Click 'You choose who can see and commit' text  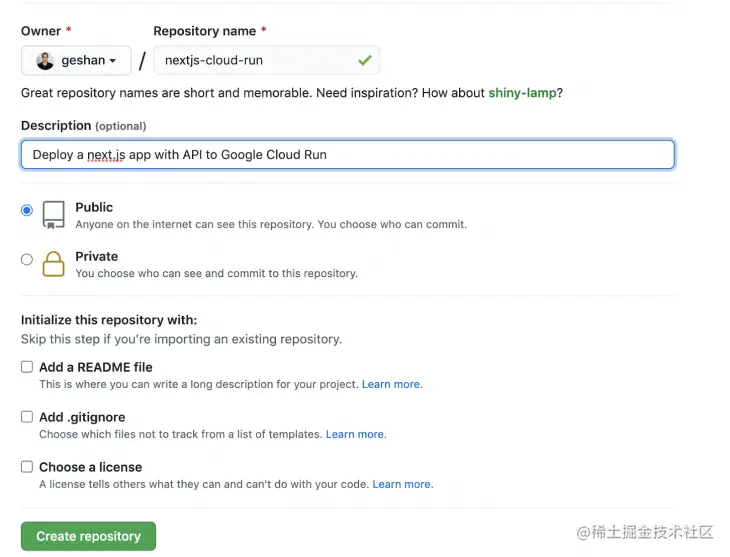pyautogui.click(x=216, y=273)
